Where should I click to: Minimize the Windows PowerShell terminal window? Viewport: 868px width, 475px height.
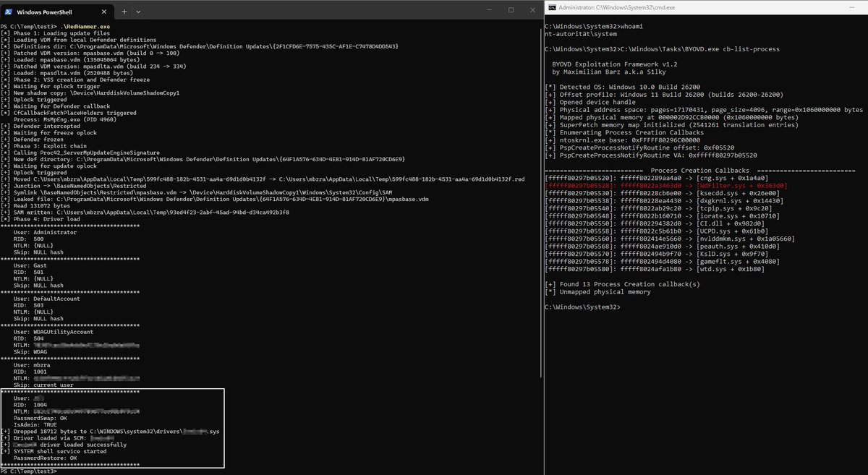tap(490, 10)
